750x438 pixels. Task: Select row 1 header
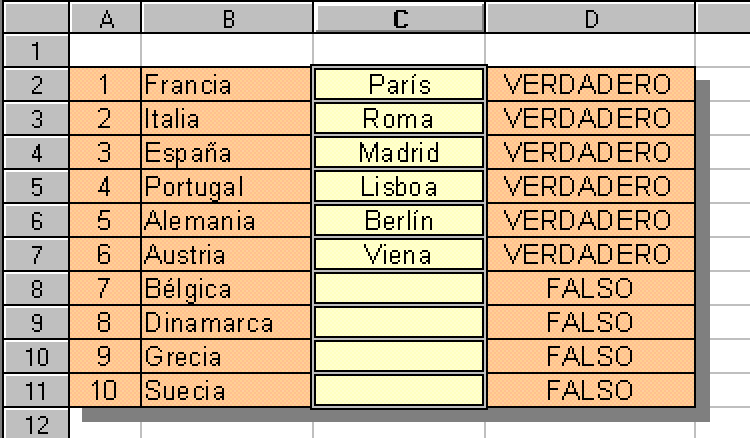coord(35,51)
